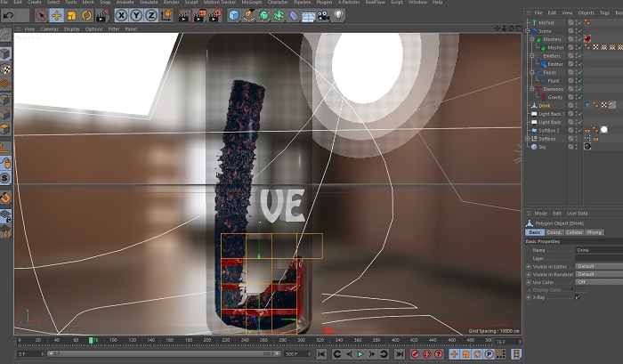Screen dimensions: 623x364
Task: Click the green Subdivision Surface generator icon
Action: [x=263, y=15]
